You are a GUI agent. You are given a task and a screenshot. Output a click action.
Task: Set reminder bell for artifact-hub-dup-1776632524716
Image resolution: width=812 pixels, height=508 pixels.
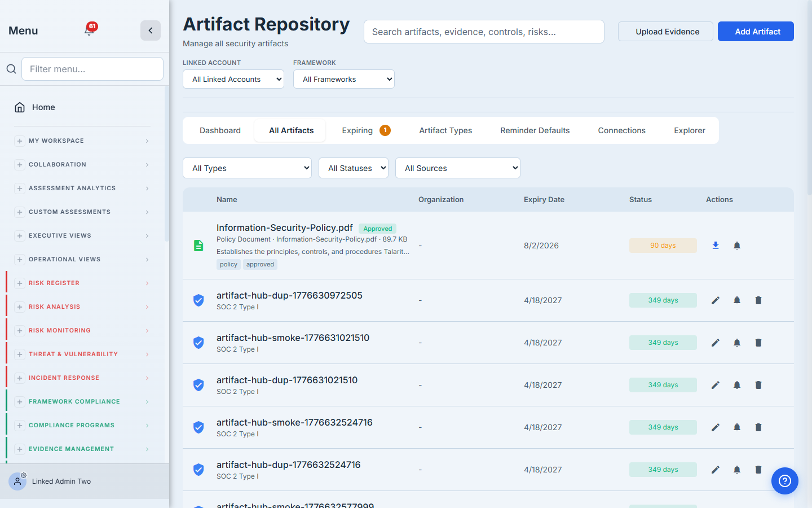[x=737, y=470]
